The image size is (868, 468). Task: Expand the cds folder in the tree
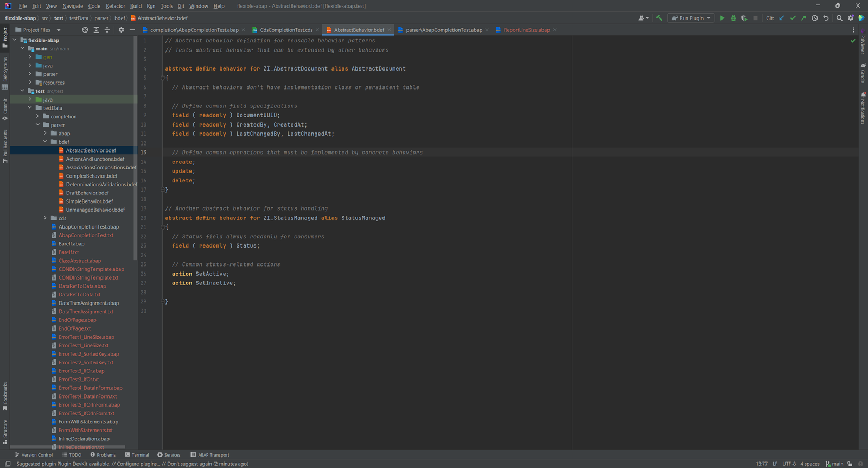click(x=46, y=218)
